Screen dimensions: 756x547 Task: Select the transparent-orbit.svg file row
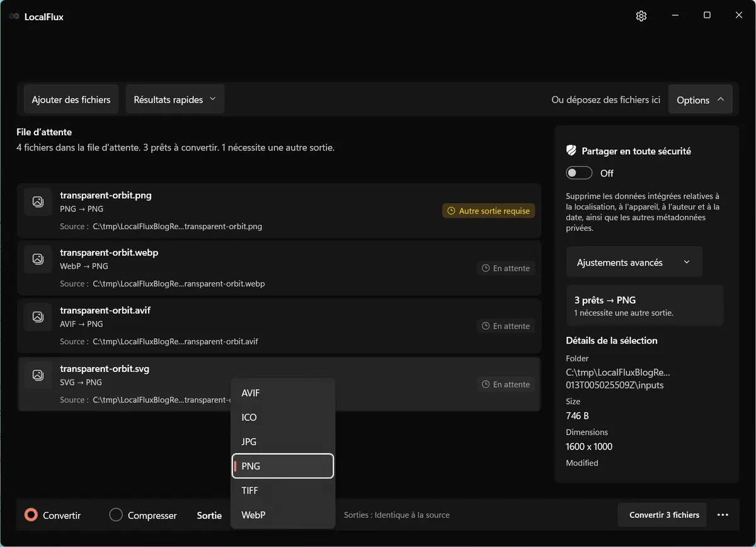point(279,384)
